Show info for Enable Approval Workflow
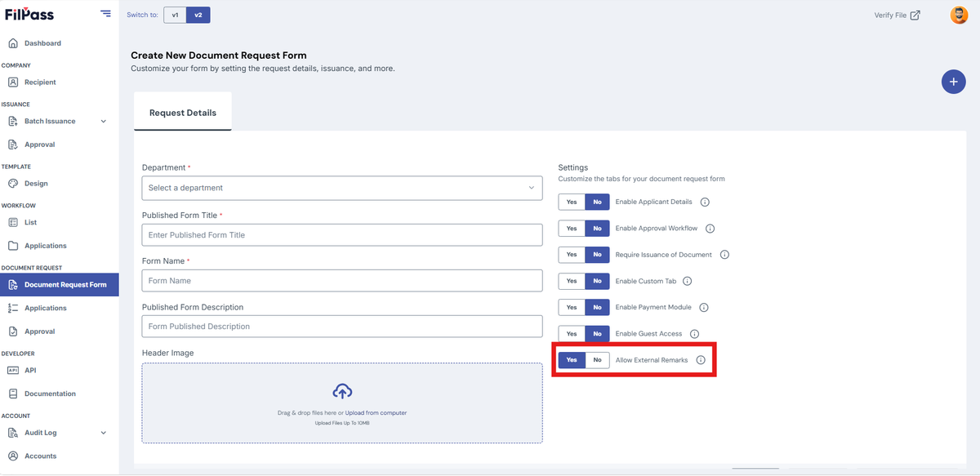 pyautogui.click(x=710, y=229)
